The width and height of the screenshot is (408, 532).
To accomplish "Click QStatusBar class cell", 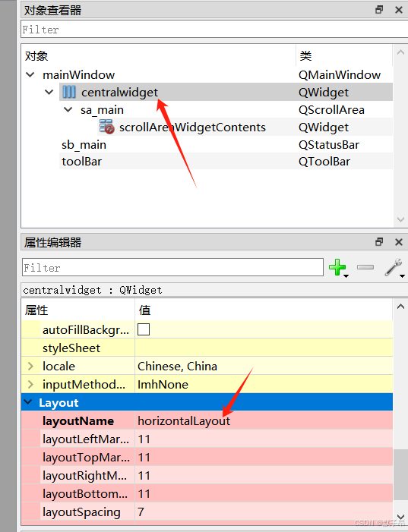I will tap(329, 145).
